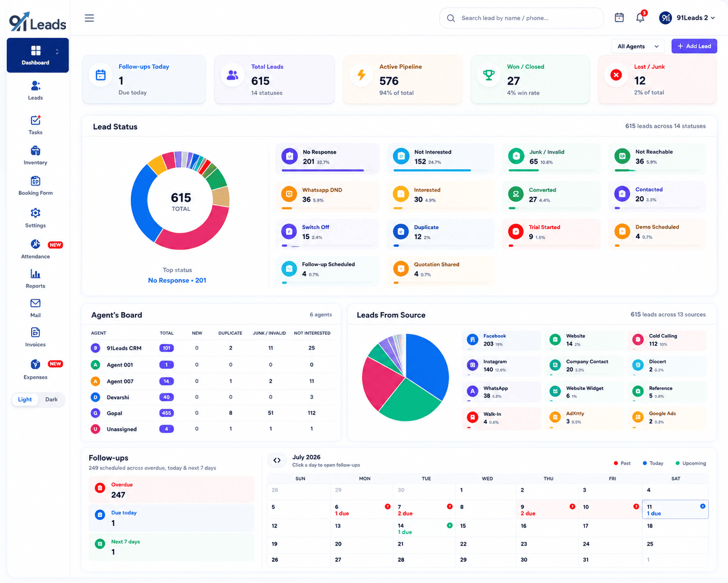The image size is (728, 583).
Task: Click the Lost / Junk cross icon
Action: [x=616, y=75]
